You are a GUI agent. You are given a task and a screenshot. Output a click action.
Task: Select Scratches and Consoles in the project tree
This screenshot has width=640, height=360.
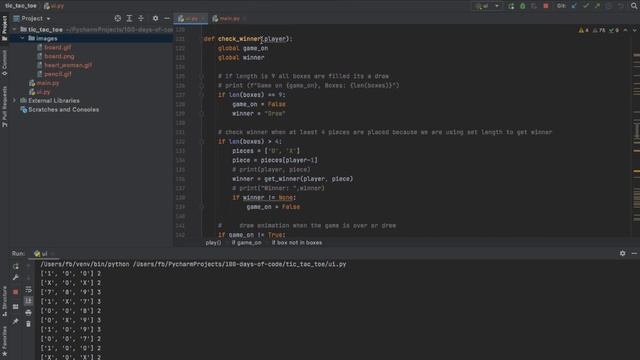click(x=63, y=110)
